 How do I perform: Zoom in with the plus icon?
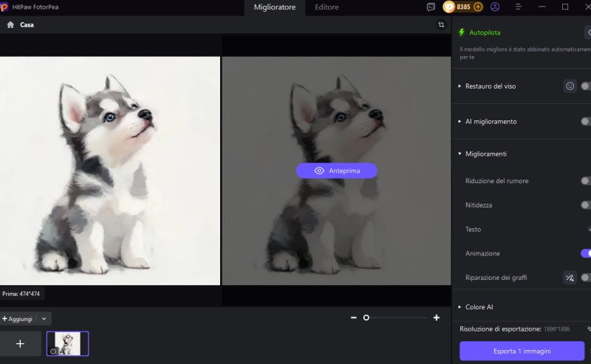(437, 317)
